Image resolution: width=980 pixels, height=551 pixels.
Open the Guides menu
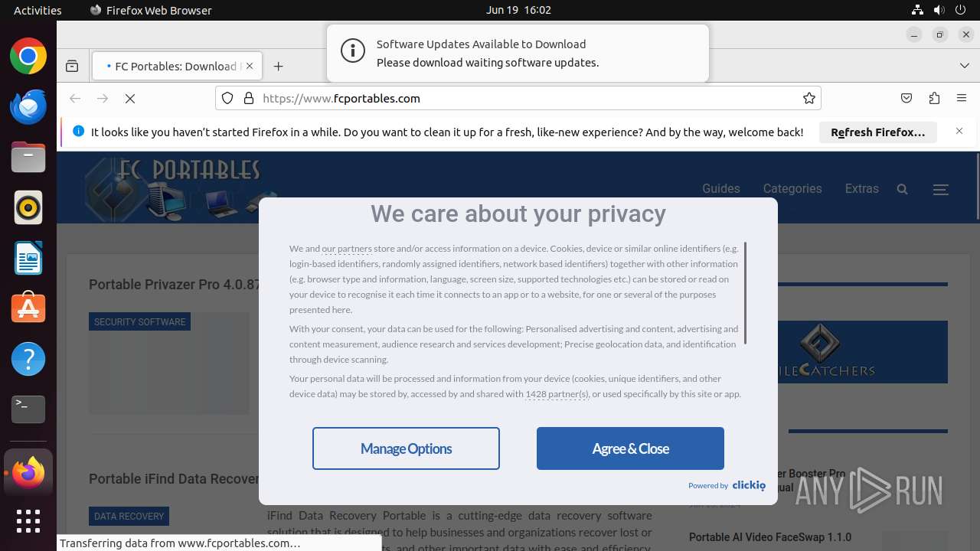tap(720, 188)
